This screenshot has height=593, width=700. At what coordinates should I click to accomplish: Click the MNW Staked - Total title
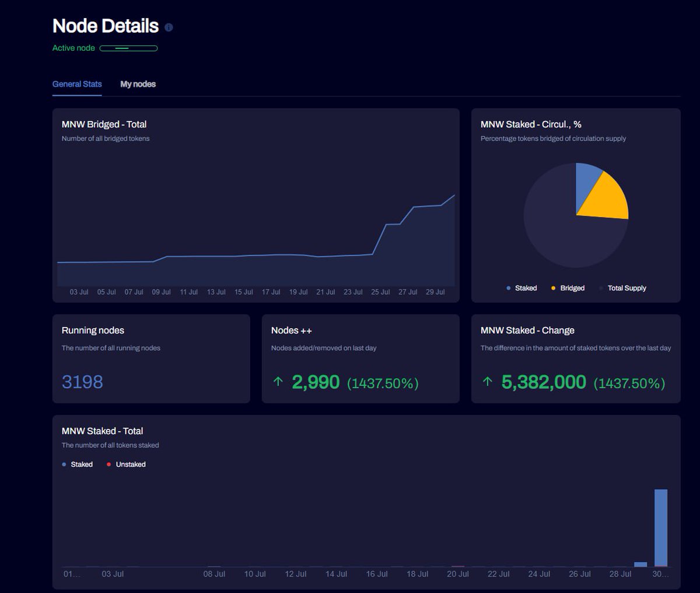click(x=102, y=431)
